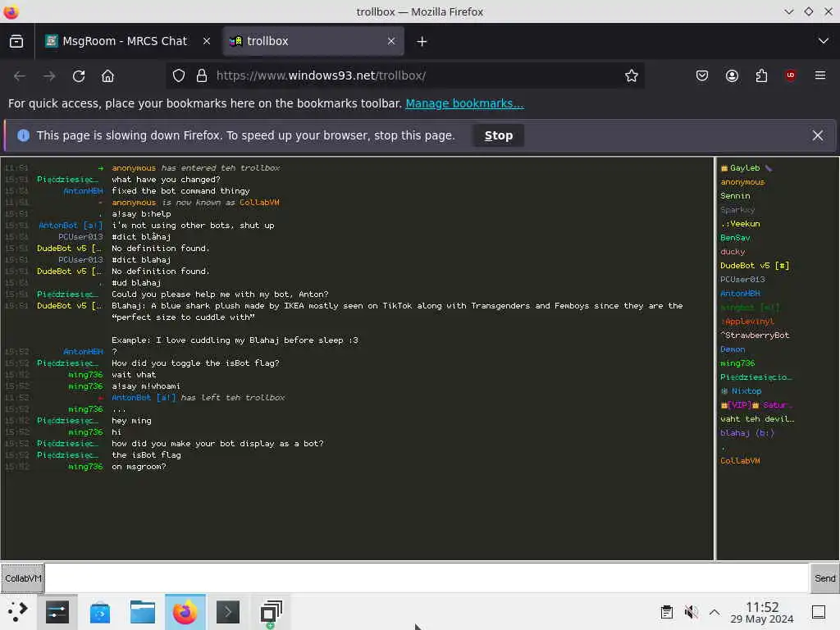Viewport: 840px width, 630px height.
Task: Click the CollabVM nickname button
Action: click(22, 578)
